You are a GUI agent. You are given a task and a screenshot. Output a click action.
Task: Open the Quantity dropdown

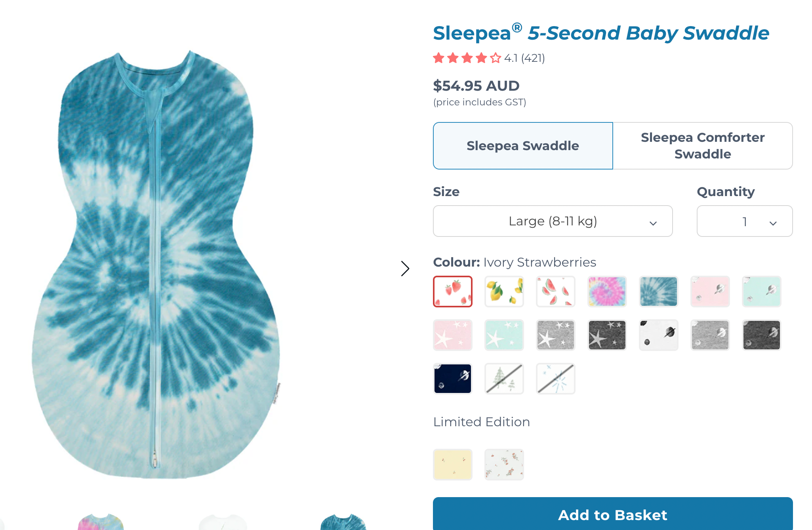[744, 221]
